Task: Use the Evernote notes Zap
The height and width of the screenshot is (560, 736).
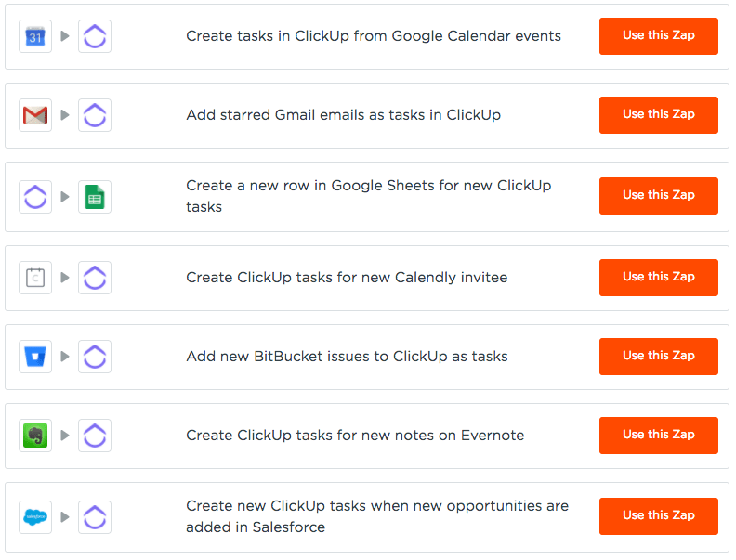Action: point(658,436)
